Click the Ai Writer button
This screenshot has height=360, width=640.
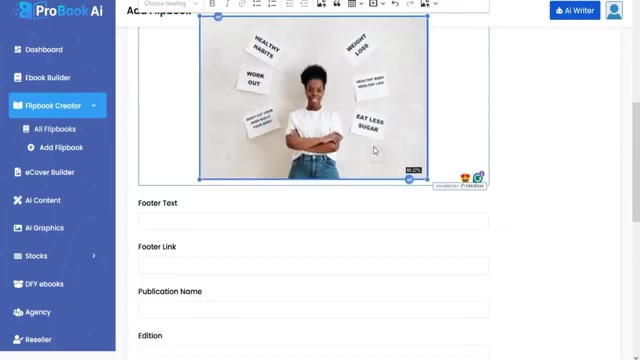[575, 11]
